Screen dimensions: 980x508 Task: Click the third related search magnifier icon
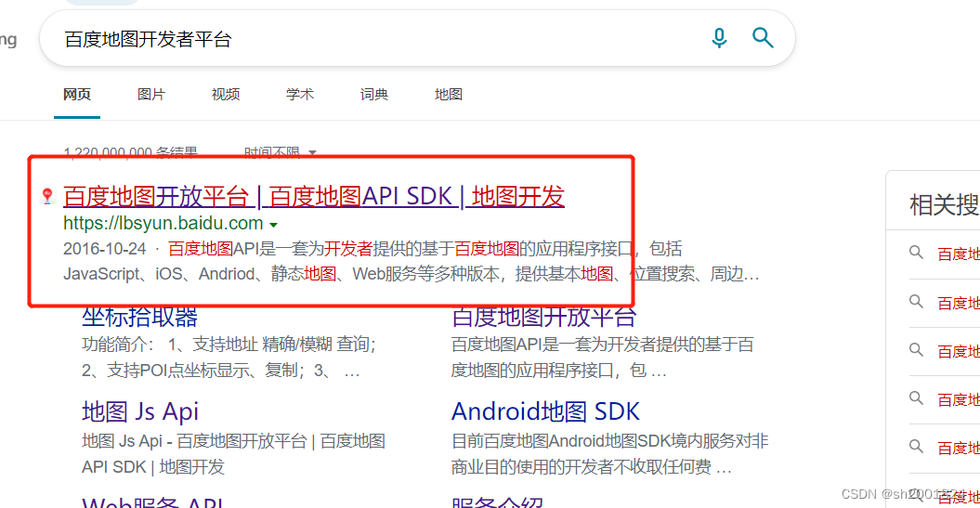click(916, 349)
